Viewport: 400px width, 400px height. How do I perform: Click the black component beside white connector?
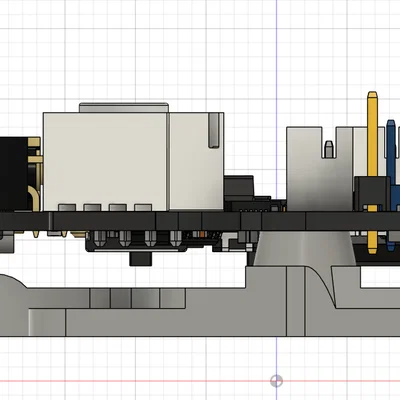coord(239,189)
